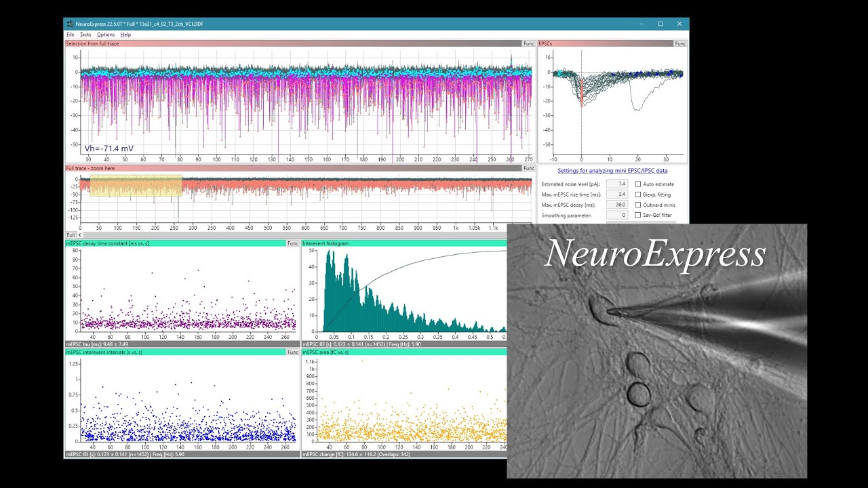
Task: Click Func button on mEPSC interevent intervals panel
Action: click(292, 352)
